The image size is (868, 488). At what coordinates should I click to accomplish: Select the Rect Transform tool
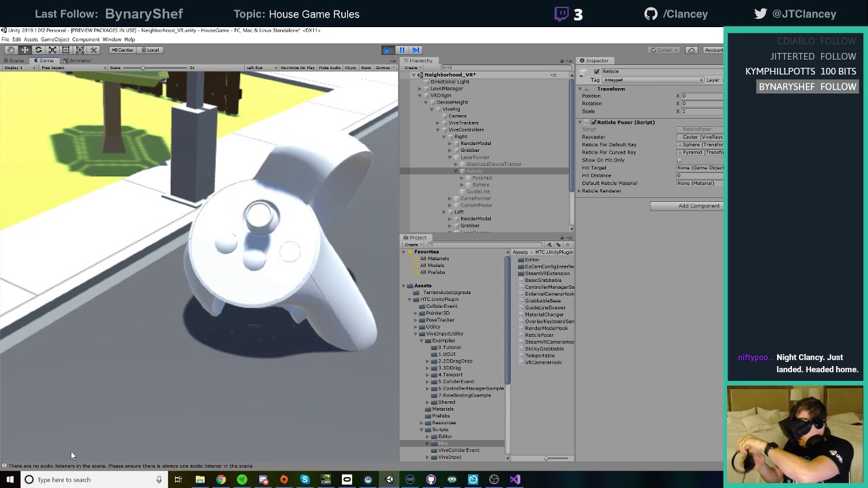coord(66,50)
